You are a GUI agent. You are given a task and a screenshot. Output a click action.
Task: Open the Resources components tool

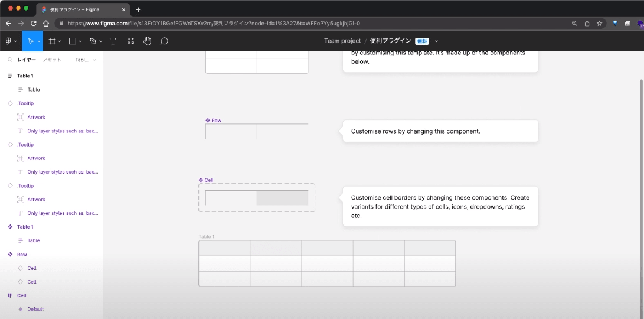pos(130,41)
